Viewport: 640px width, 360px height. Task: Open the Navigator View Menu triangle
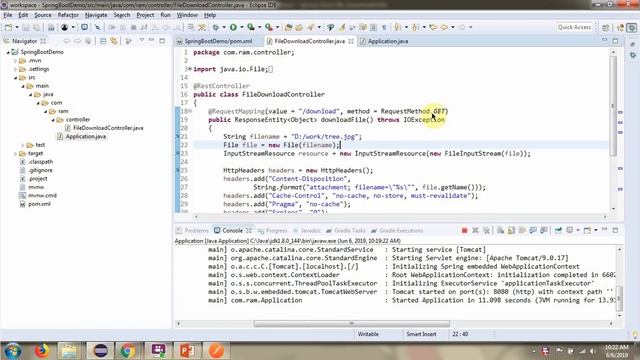pos(142,40)
